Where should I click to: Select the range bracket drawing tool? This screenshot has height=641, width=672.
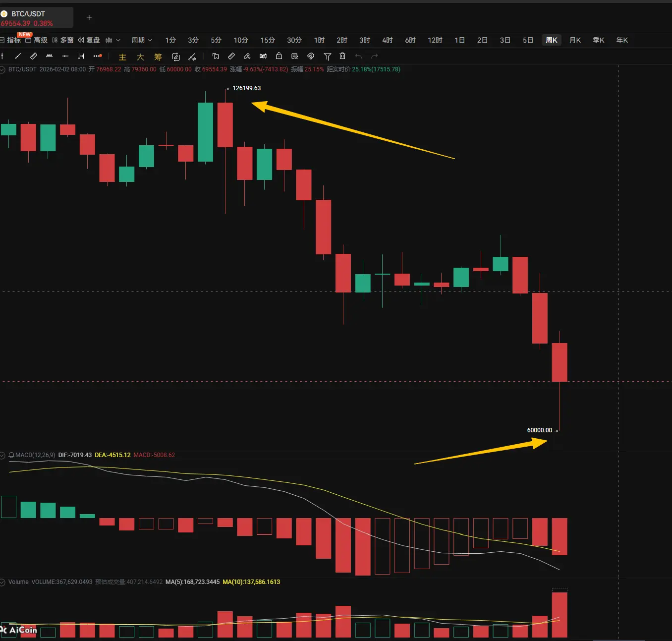click(x=81, y=56)
